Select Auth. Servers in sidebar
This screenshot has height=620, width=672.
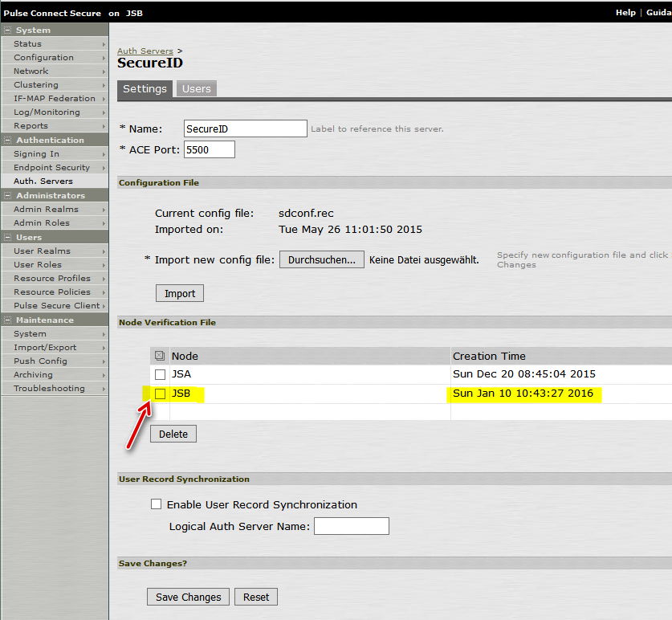[55, 182]
